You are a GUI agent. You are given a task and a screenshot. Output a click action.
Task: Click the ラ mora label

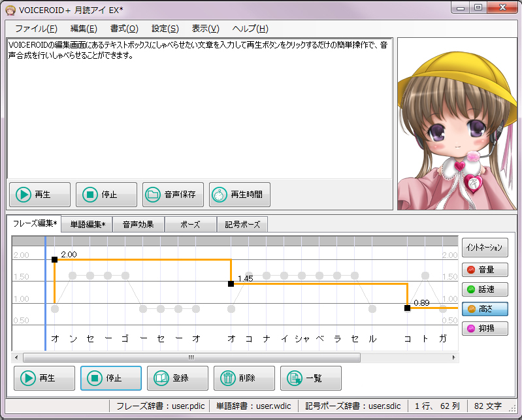tap(337, 339)
